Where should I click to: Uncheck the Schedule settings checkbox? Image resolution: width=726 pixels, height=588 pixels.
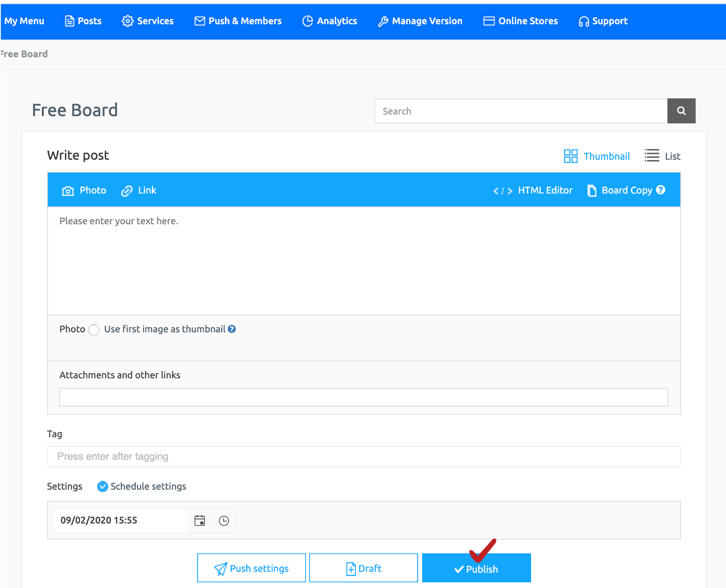tap(103, 487)
